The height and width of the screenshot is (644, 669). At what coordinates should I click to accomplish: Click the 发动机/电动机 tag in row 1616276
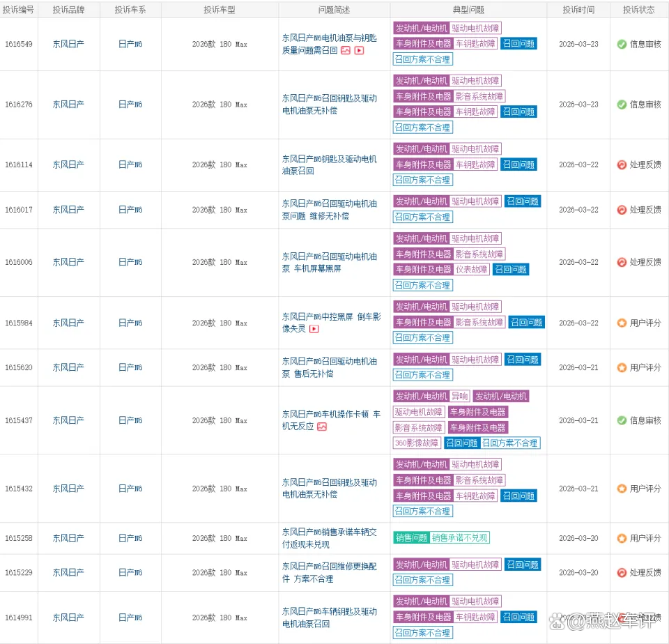point(421,81)
